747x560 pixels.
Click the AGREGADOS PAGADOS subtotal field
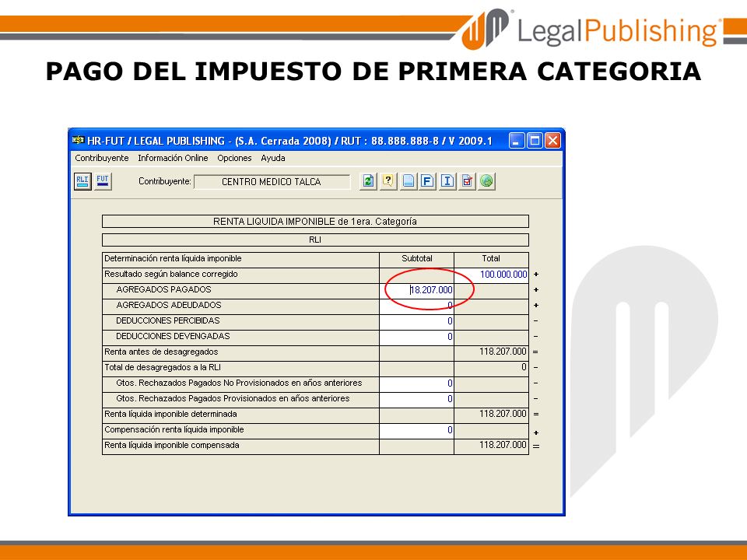click(x=416, y=290)
